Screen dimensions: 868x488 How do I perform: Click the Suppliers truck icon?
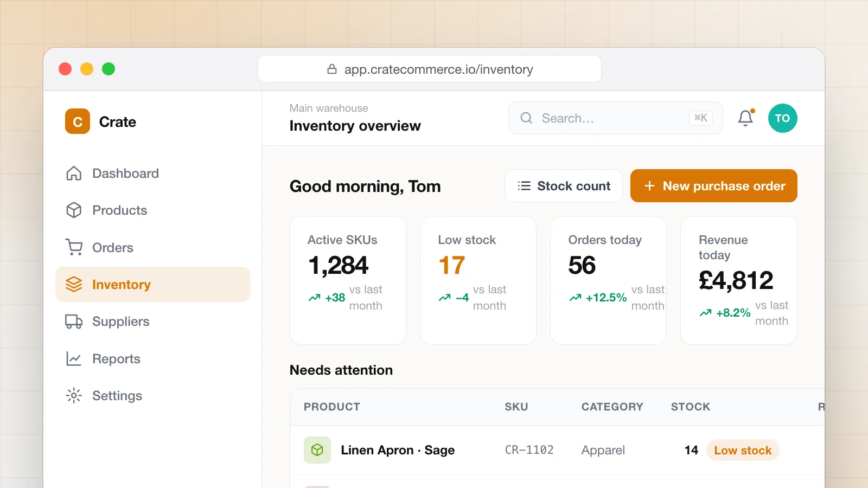click(74, 322)
